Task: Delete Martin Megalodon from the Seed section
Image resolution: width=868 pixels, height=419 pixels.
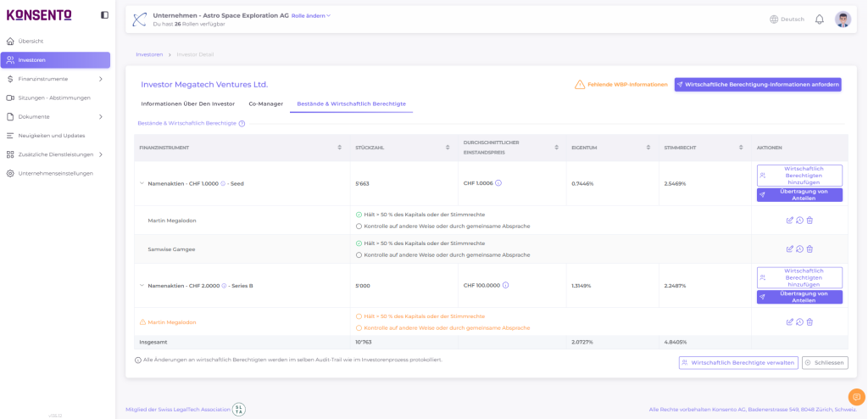Action: click(810, 220)
